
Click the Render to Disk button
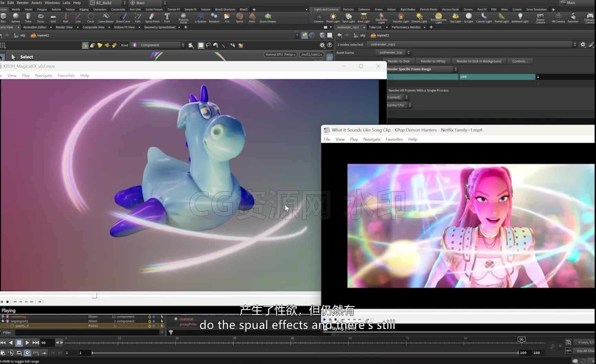click(x=398, y=61)
